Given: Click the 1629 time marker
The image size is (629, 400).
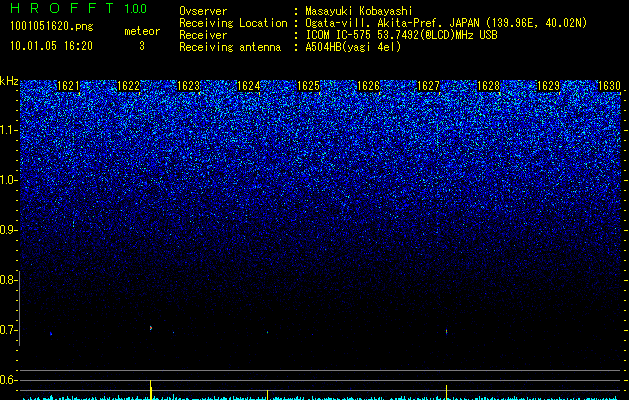Looking at the screenshot, I should [548, 85].
